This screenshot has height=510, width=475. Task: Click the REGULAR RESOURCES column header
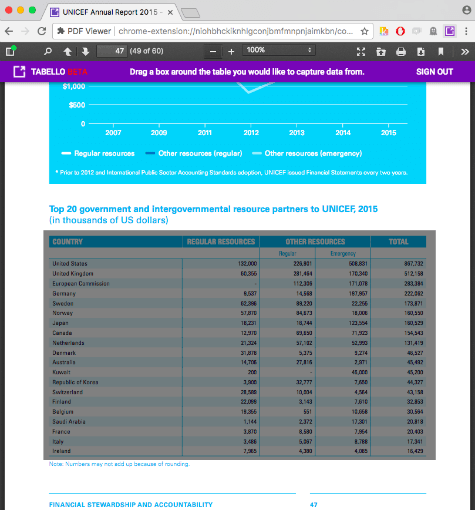coord(221,242)
